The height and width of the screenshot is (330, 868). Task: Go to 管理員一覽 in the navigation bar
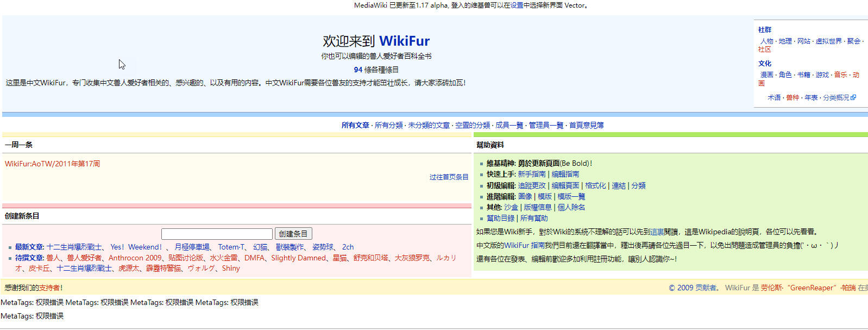[x=546, y=125]
